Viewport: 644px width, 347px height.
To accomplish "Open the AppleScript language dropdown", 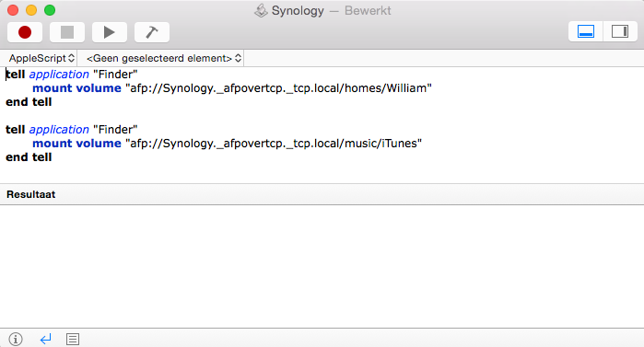I will [x=41, y=58].
